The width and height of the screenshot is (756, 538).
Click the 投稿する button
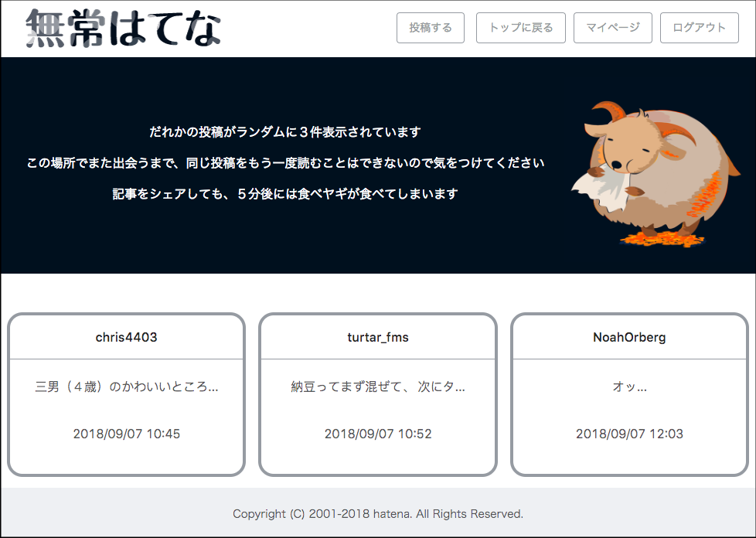[431, 28]
